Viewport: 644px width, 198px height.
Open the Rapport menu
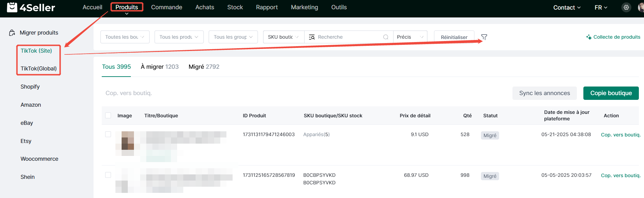click(267, 7)
